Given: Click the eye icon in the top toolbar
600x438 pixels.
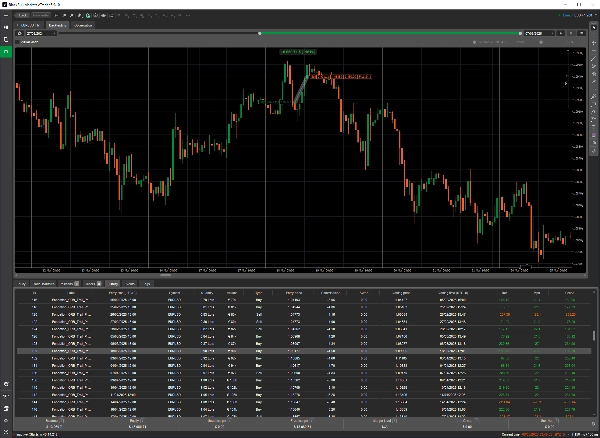Looking at the screenshot, I should pyautogui.click(x=103, y=16).
